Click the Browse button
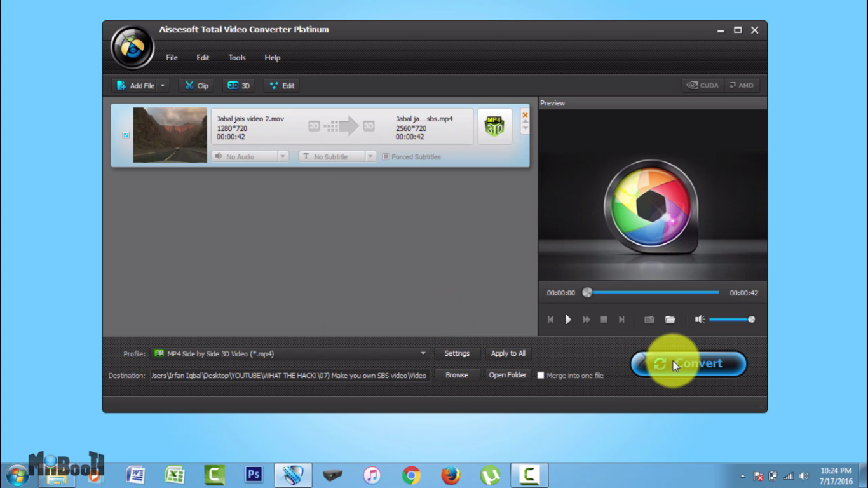 tap(457, 375)
